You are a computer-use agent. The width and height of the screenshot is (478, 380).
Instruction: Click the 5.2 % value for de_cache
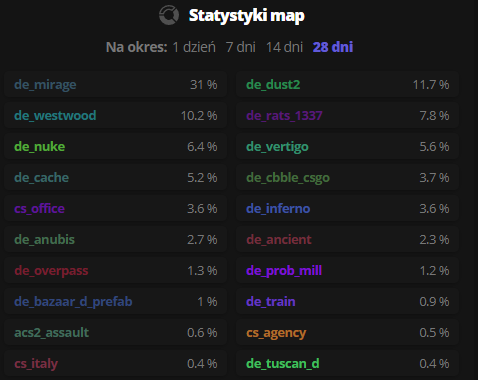202,178
